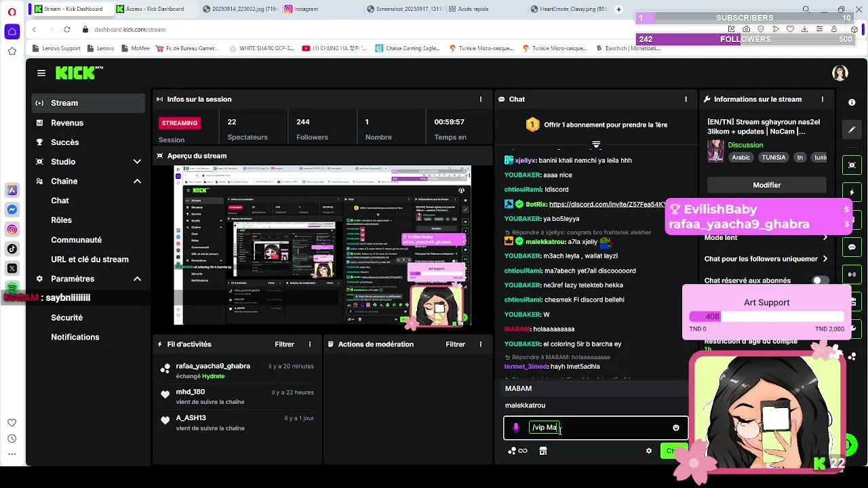Open the Chat panel three-dot menu

click(686, 99)
